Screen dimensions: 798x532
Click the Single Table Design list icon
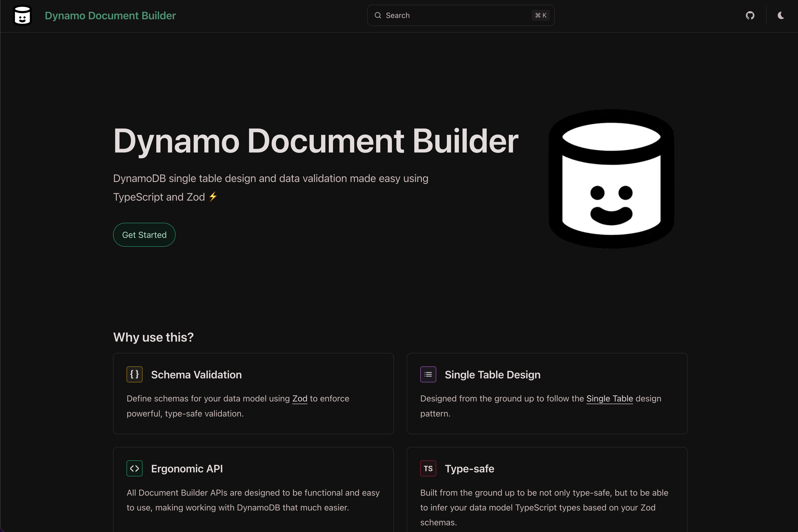pyautogui.click(x=428, y=374)
